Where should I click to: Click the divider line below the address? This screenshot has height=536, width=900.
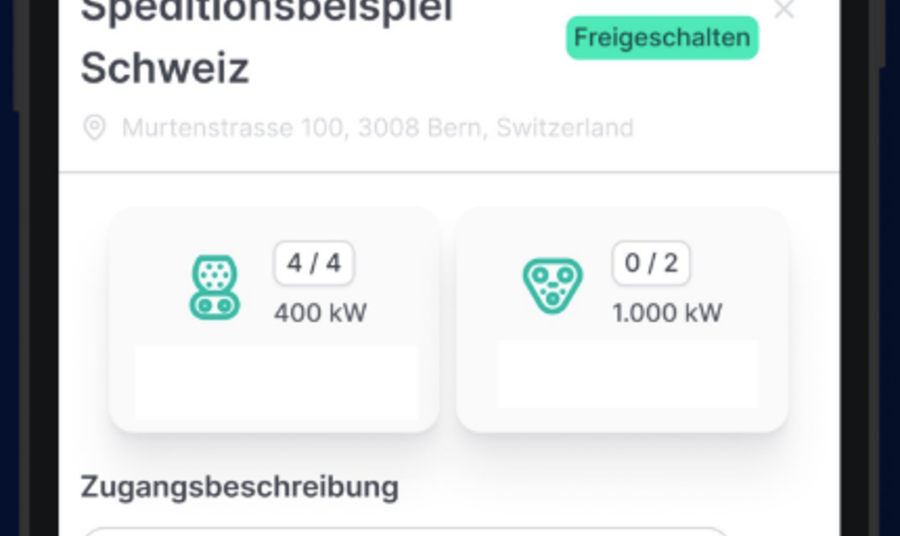pyautogui.click(x=449, y=172)
